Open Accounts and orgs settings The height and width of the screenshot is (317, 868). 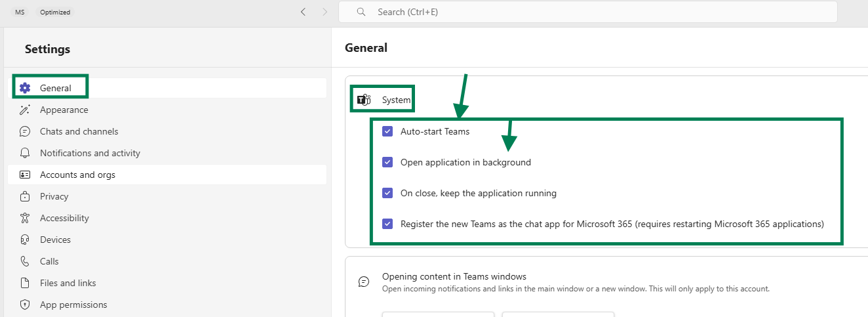(167, 175)
